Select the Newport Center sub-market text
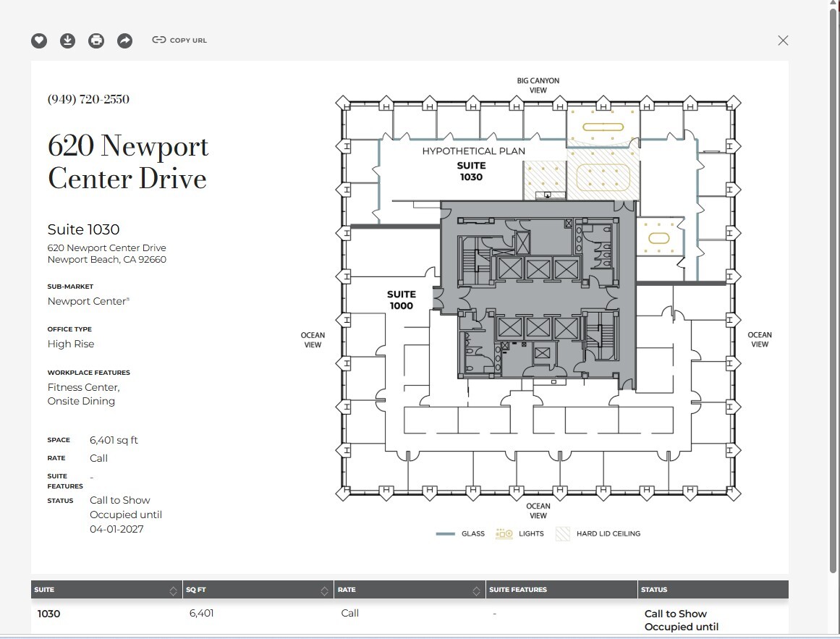Viewport: 840px width, 639px height. pos(88,301)
